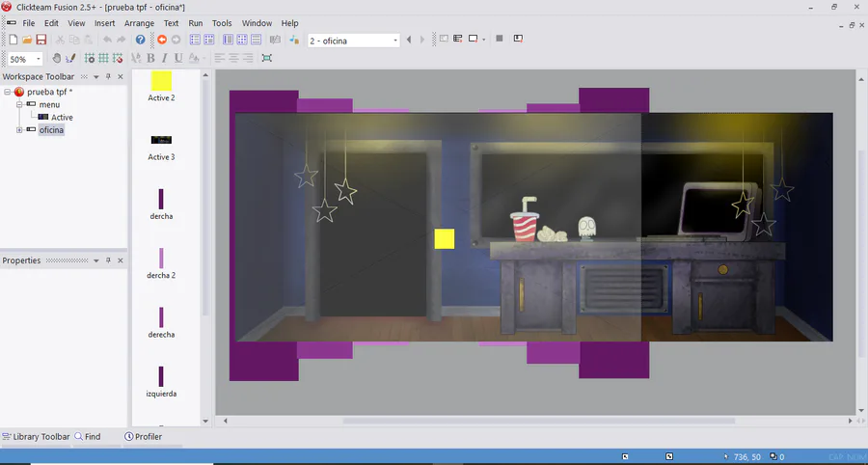Select the 'izquierda' object in list
The width and height of the screenshot is (868, 465).
[161, 383]
